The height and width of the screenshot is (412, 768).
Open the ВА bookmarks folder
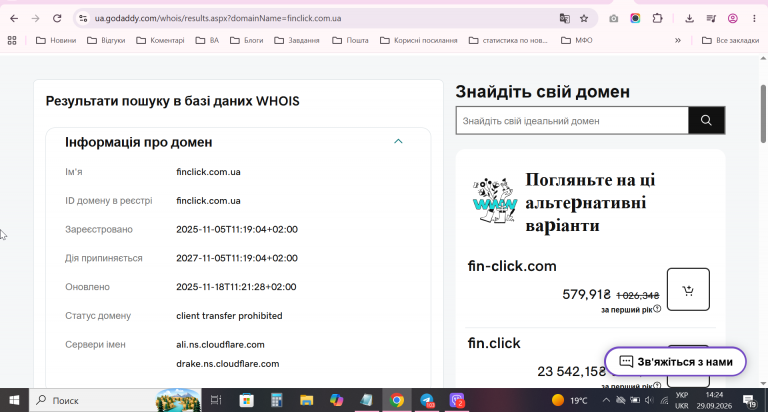pos(207,40)
